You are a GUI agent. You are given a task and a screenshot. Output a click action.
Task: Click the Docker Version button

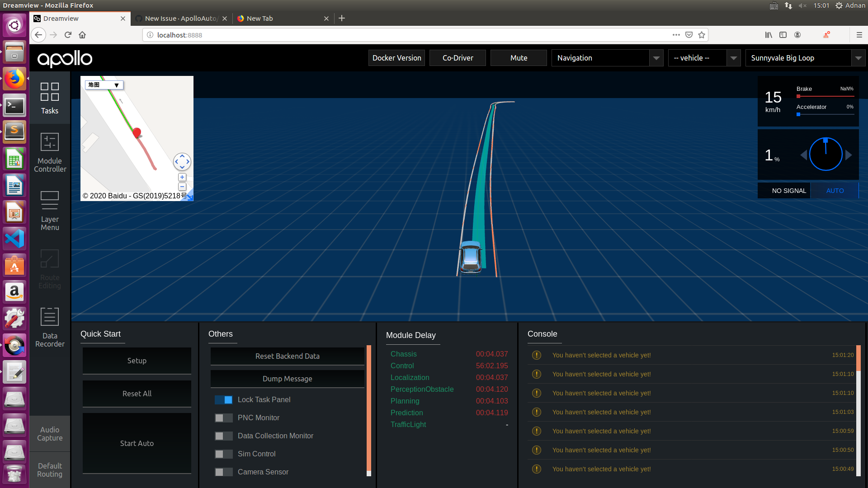[x=396, y=58]
